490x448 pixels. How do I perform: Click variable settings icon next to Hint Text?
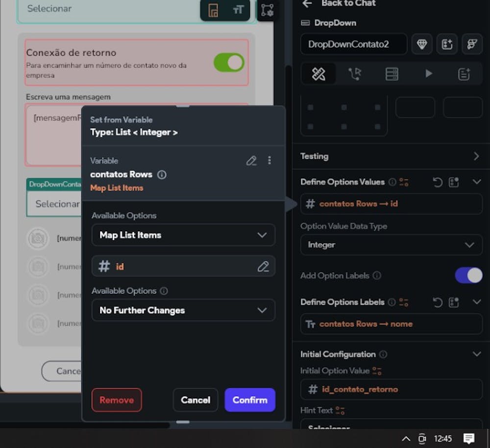click(340, 410)
